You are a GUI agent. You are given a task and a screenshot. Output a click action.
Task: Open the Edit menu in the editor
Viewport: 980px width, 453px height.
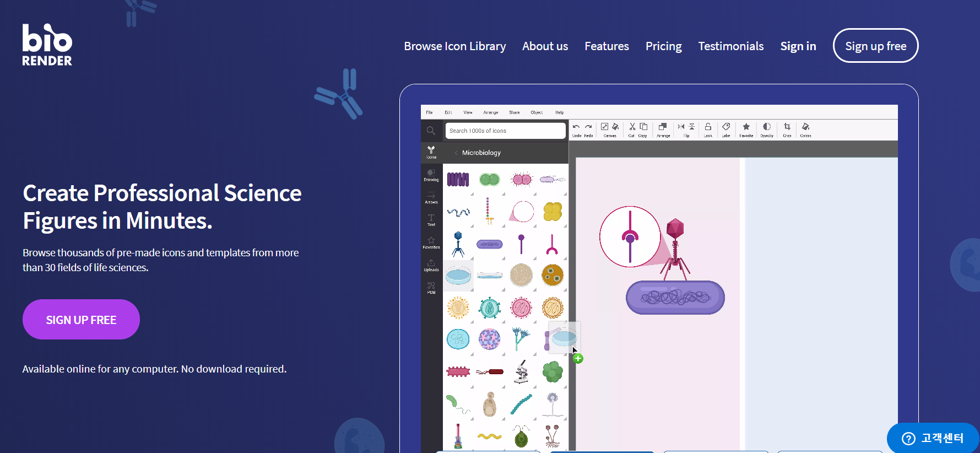click(448, 112)
